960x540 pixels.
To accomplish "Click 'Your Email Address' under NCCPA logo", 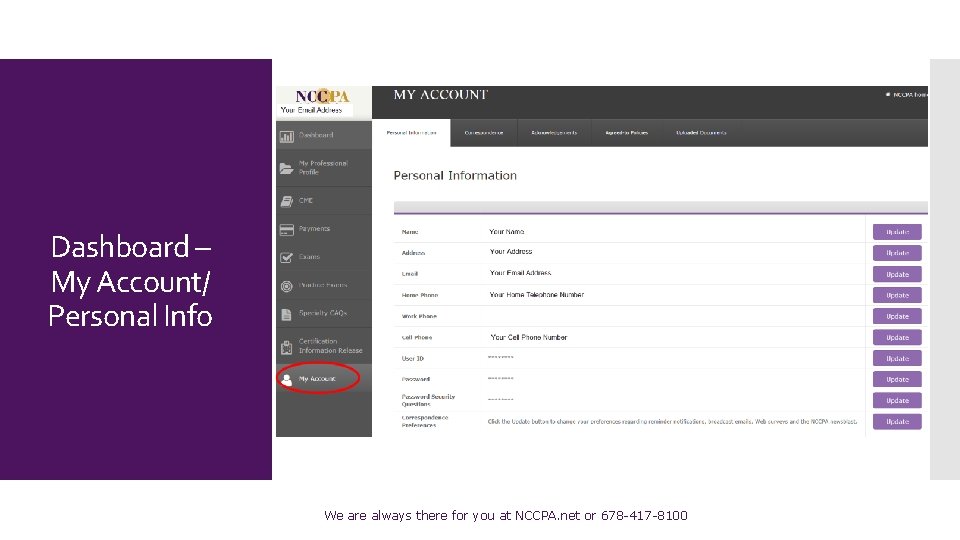I will (311, 110).
